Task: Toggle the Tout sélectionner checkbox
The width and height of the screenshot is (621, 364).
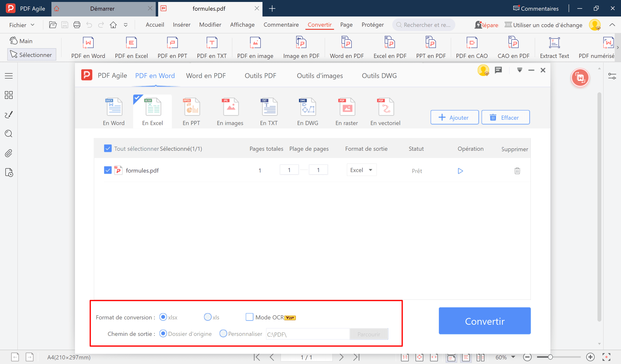Action: pyautogui.click(x=108, y=148)
